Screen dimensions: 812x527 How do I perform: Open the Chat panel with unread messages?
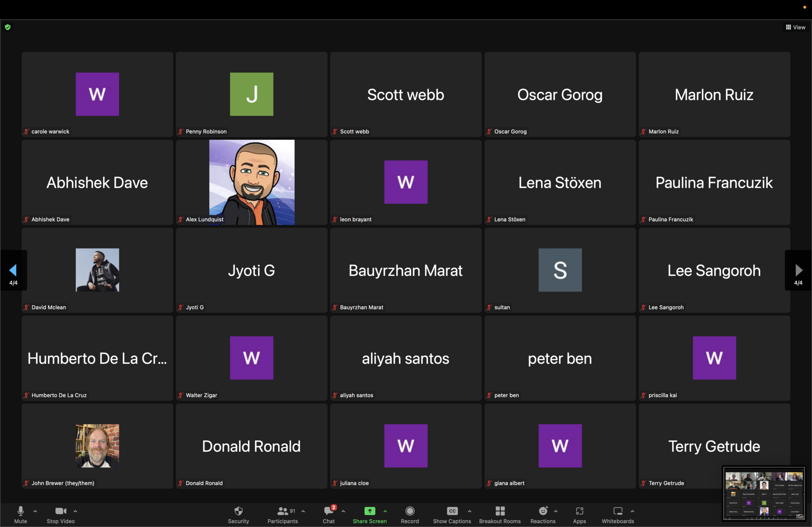pyautogui.click(x=329, y=515)
